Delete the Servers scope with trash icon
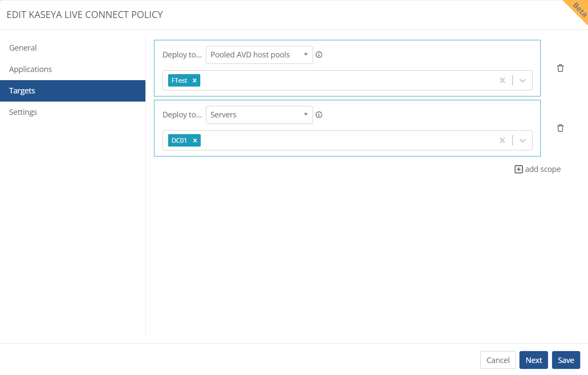This screenshot has width=588, height=375. click(560, 128)
